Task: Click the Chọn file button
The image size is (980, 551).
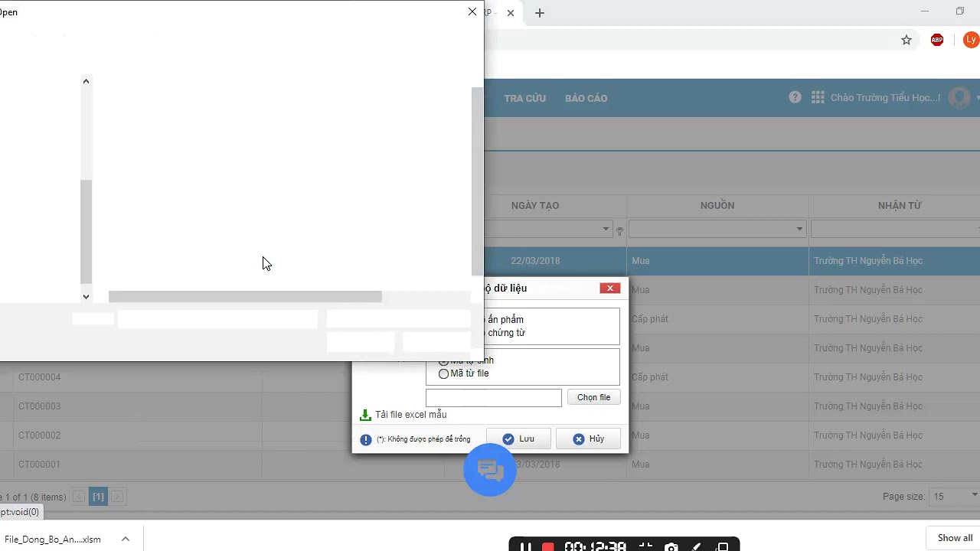Action: pyautogui.click(x=593, y=397)
